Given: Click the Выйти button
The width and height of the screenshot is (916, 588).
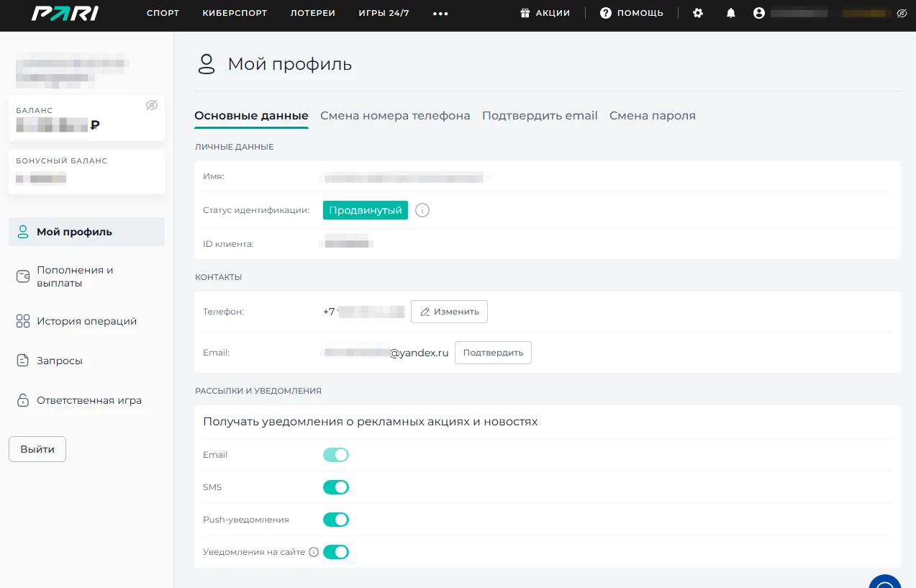Looking at the screenshot, I should [37, 449].
